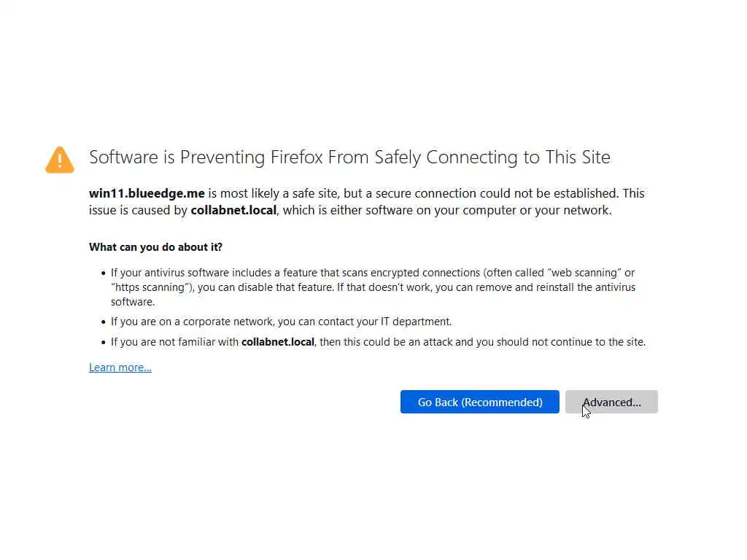This screenshot has width=747, height=560.
Task: Click collabnet.local in the third bullet
Action: pos(277,341)
